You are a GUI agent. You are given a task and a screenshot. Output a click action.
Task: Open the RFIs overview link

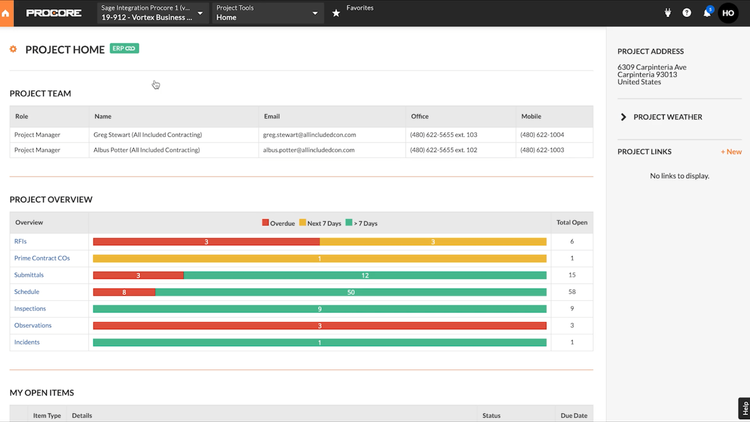pyautogui.click(x=20, y=242)
